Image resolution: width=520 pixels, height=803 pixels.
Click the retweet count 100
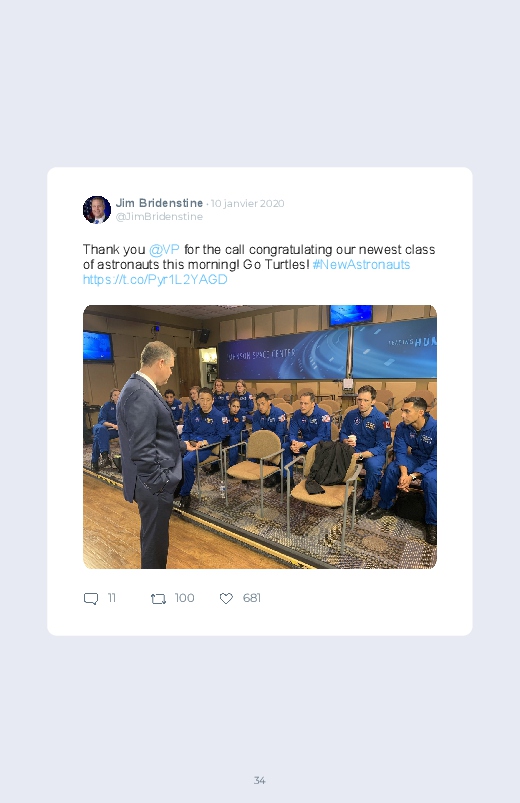coord(184,598)
